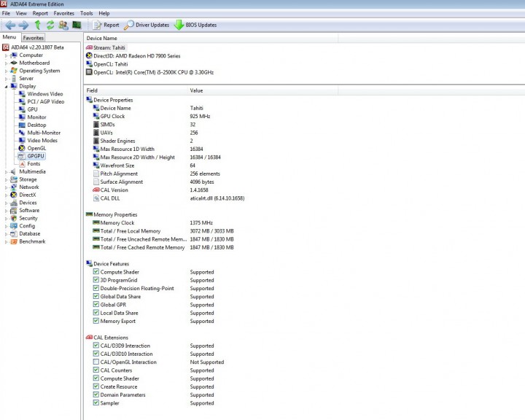This screenshot has height=420, width=525.
Task: Open the View menu
Action: click(21, 13)
